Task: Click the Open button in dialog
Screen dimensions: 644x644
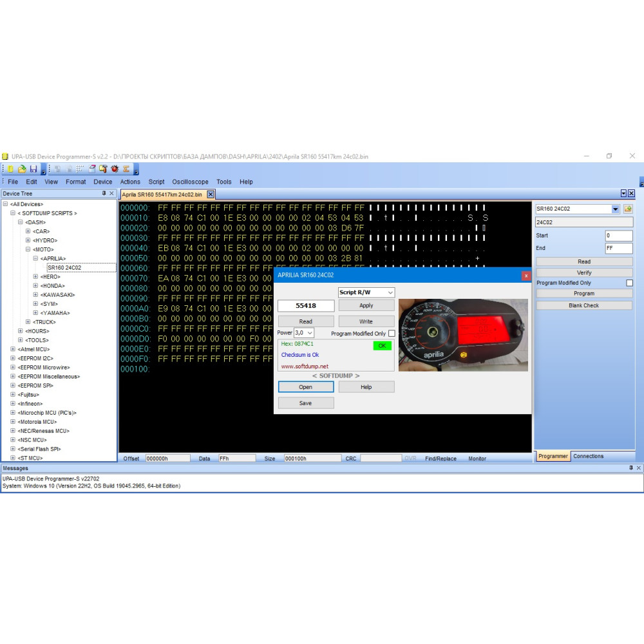Action: click(305, 387)
